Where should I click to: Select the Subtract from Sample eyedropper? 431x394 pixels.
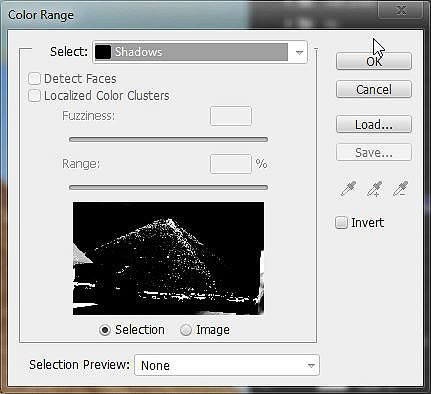pyautogui.click(x=400, y=189)
